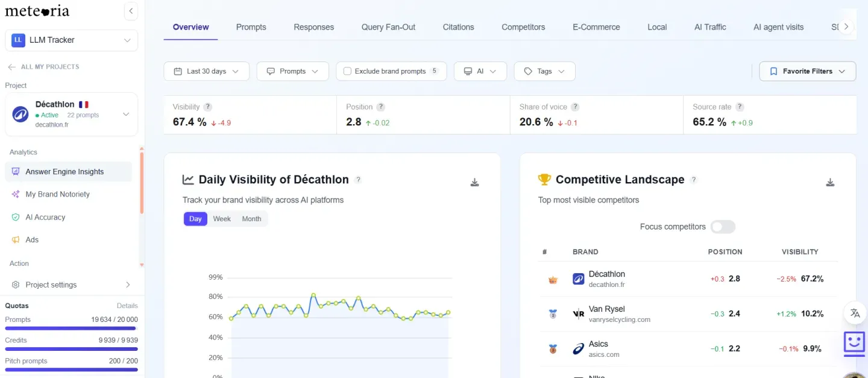The width and height of the screenshot is (868, 378).
Task: Click the Asics brand logo
Action: (x=579, y=348)
